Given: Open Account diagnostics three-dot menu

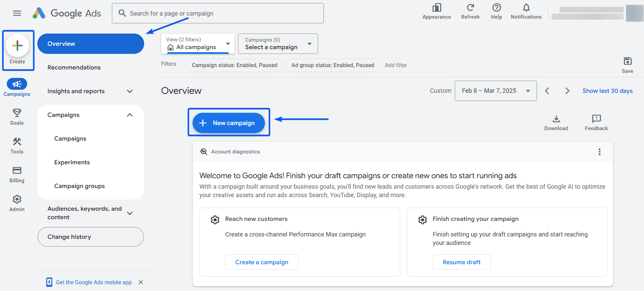Looking at the screenshot, I should click(x=600, y=152).
